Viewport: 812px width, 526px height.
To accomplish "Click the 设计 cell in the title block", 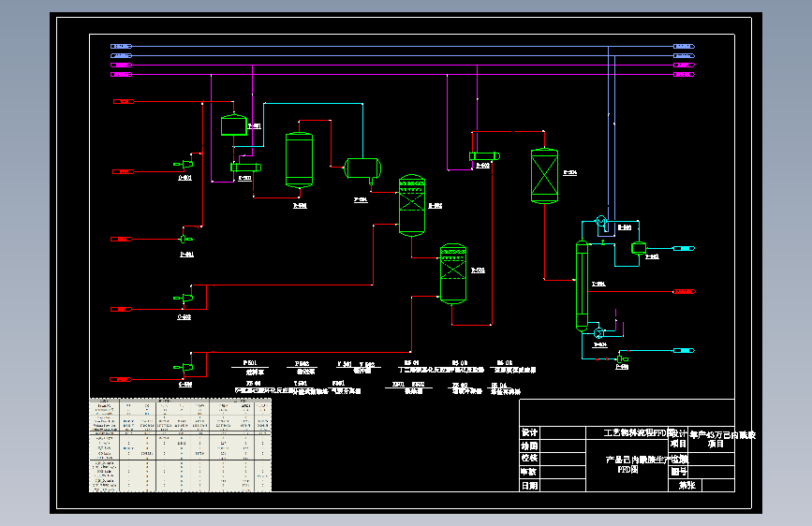I will coord(529,432).
